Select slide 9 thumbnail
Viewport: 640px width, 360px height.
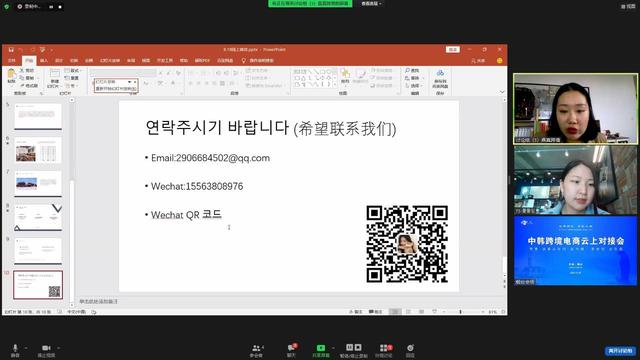[38, 251]
